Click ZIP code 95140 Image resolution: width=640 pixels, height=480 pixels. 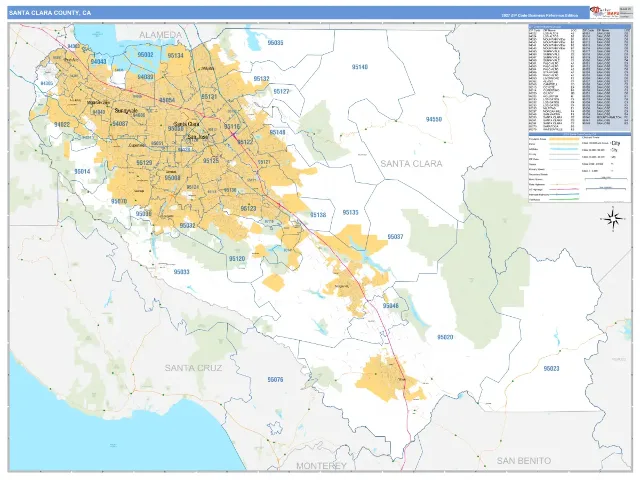click(360, 67)
